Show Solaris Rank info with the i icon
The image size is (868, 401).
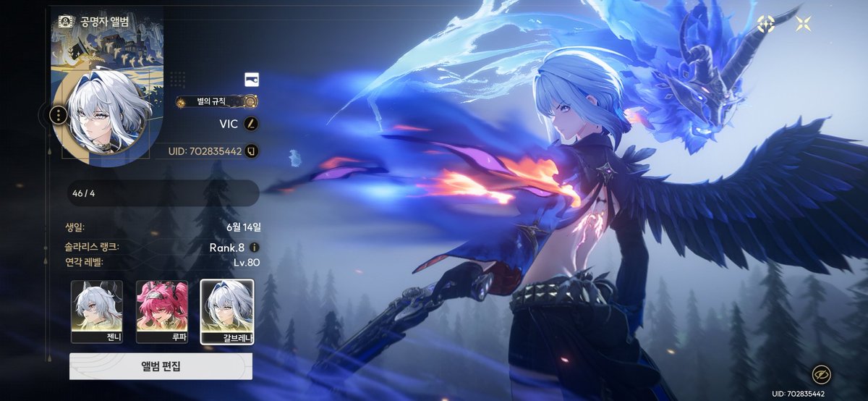[x=254, y=248]
